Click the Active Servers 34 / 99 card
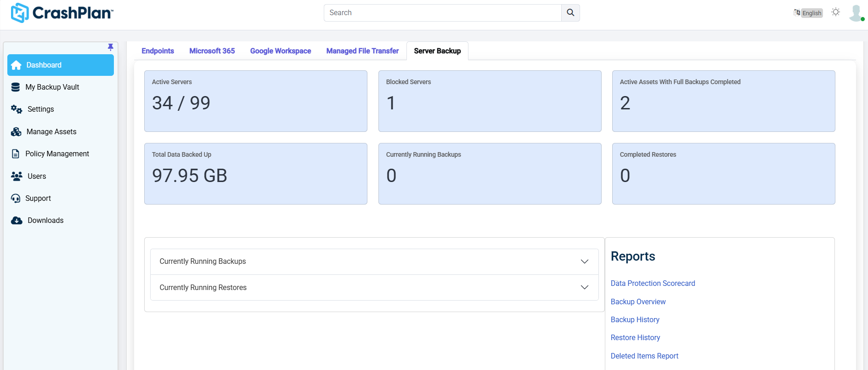This screenshot has height=370, width=868. pyautogui.click(x=256, y=101)
